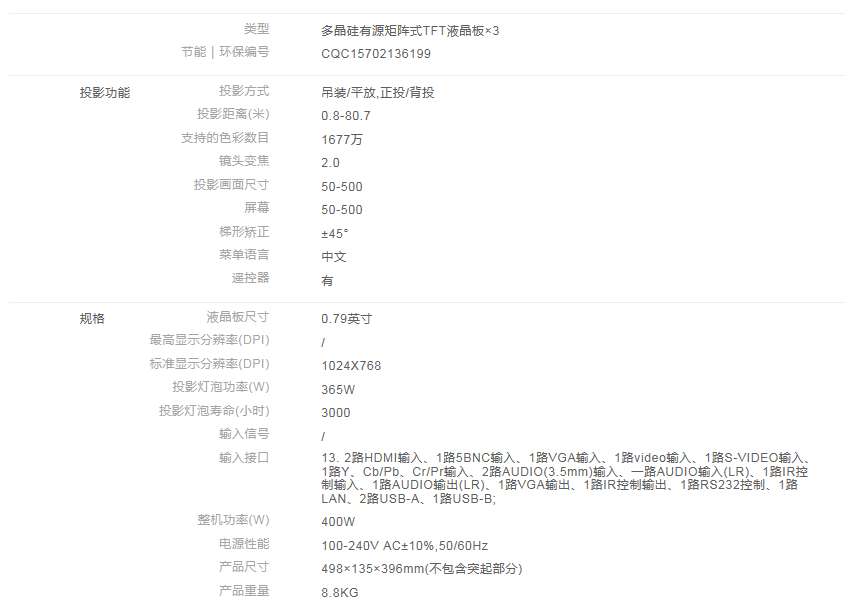Screen dimensions: 845x602
Task: Select the 多晶硅有源矩阵式TFT液晶板×3 value
Action: click(410, 31)
